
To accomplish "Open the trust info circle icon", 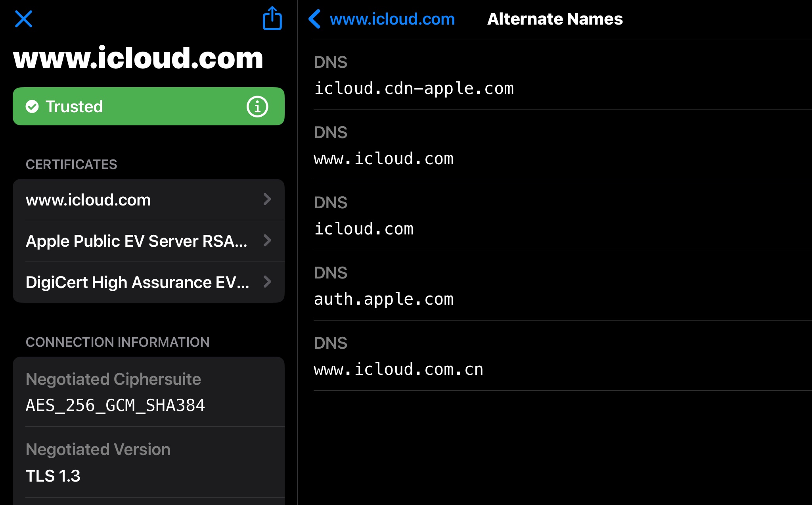I will coord(257,106).
